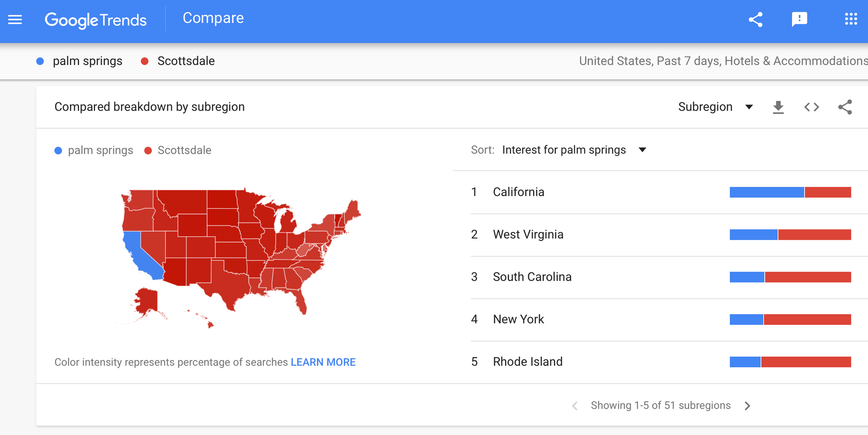Viewport: 868px width, 435px height.
Task: Select the California row
Action: click(x=519, y=192)
